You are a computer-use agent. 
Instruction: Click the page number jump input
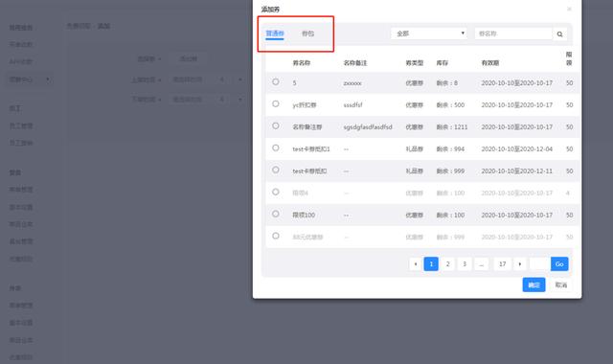tap(539, 264)
